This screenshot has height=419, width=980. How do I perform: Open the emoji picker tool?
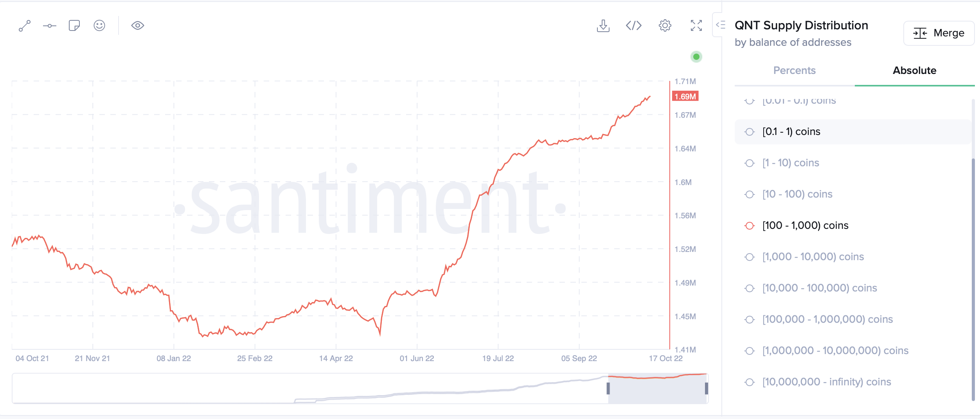99,26
